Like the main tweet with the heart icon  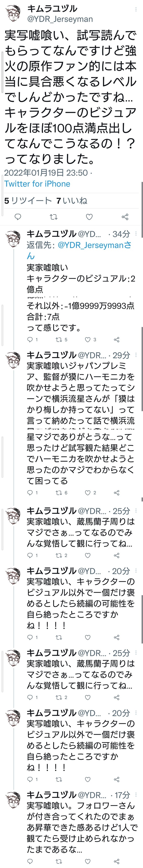[x=89, y=217]
